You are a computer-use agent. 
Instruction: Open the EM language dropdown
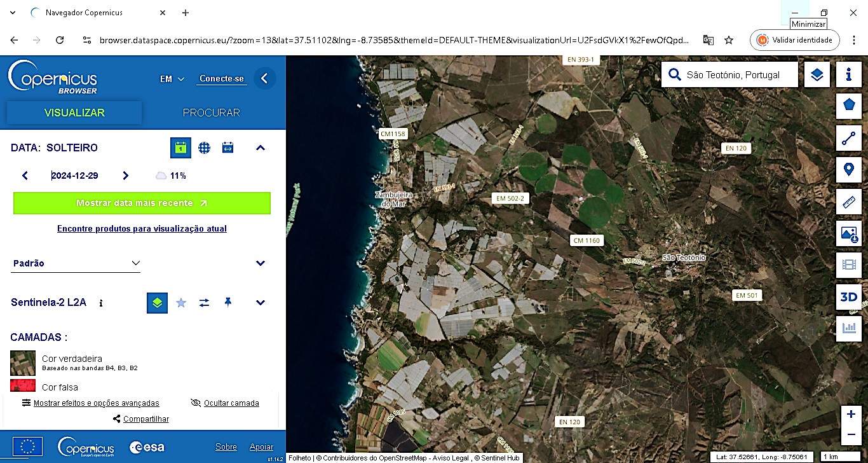[x=172, y=79]
